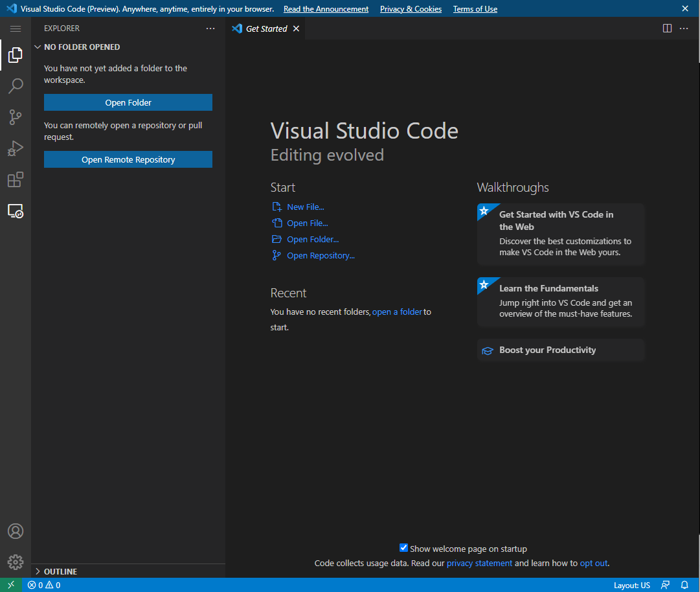
Task: Click the green remote indicator in status bar
Action: [x=11, y=585]
